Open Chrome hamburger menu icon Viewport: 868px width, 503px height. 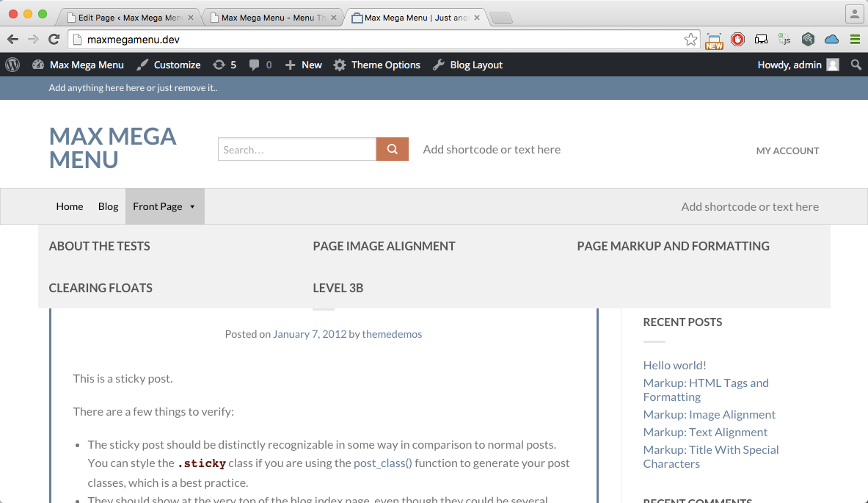[x=855, y=40]
